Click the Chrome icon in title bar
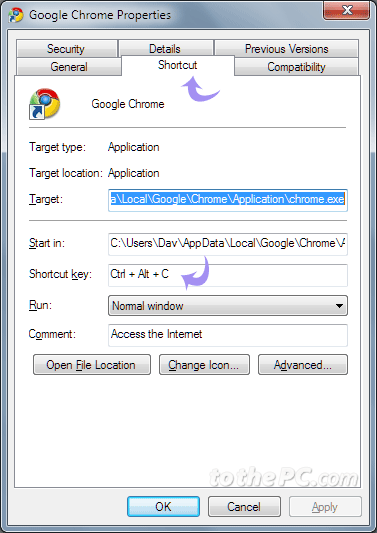This screenshot has width=377, height=533. pyautogui.click(x=16, y=15)
